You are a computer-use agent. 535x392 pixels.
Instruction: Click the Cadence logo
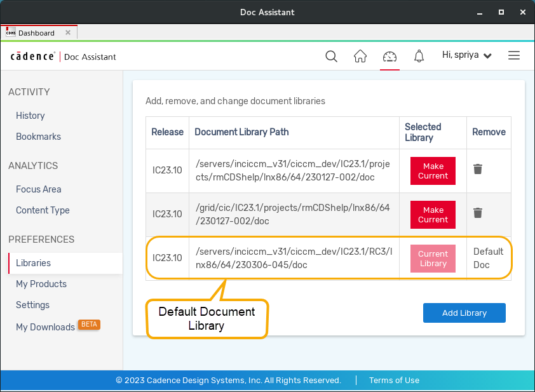33,57
